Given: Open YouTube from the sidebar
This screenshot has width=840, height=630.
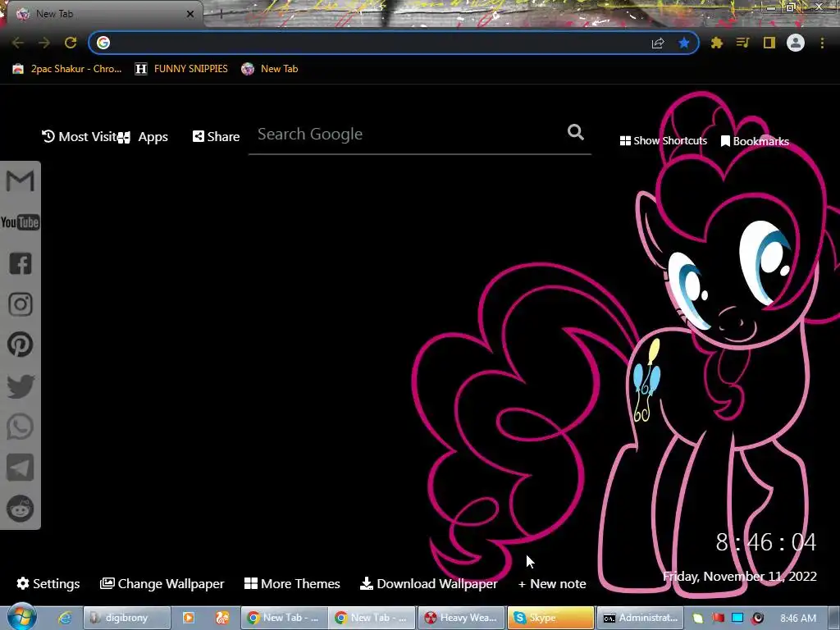Looking at the screenshot, I should (20, 222).
